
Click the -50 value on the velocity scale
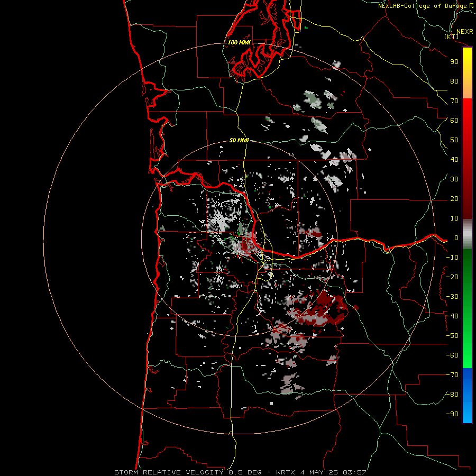452,336
